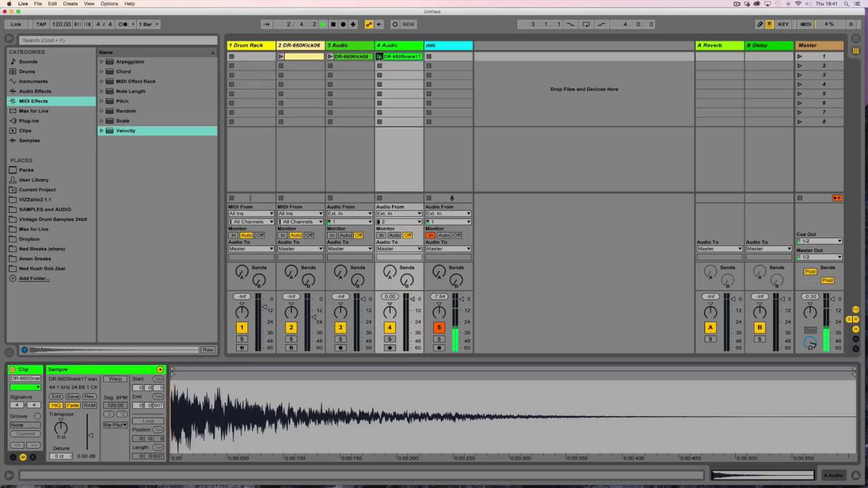
Task: Select the Sounds category icon
Action: [14, 62]
